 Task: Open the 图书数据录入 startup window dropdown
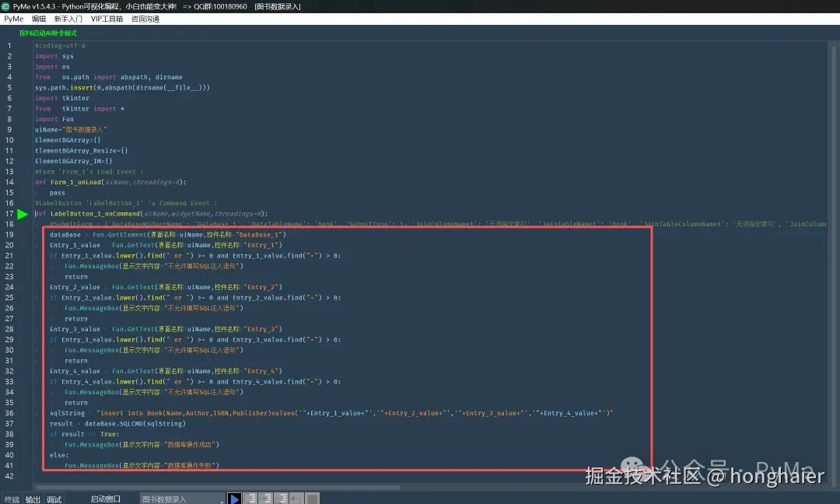point(182,499)
